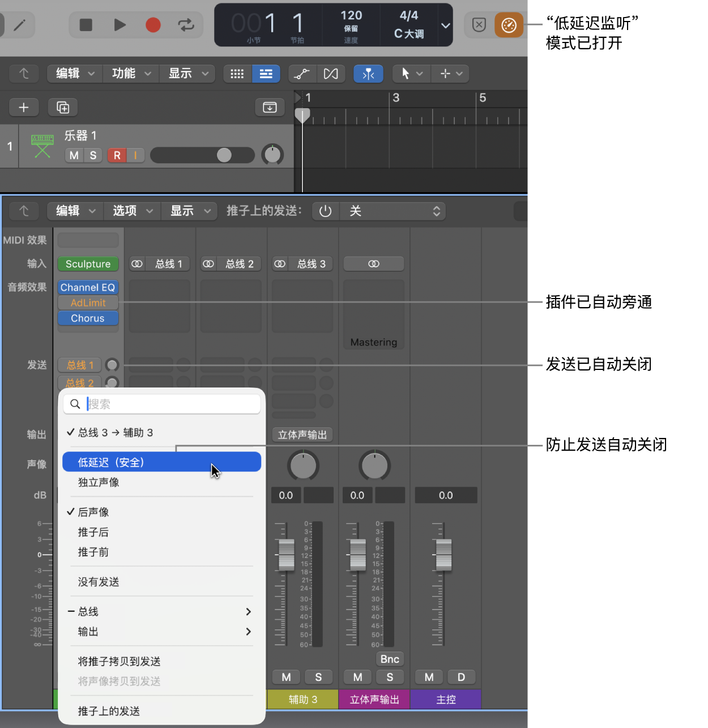
Task: Click the add track plus button
Action: [24, 107]
